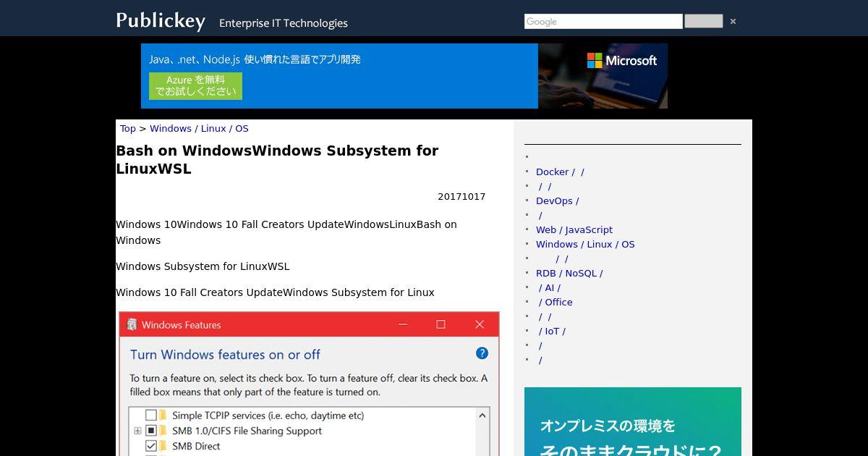
Task: Click the article date 20171017
Action: click(x=461, y=197)
